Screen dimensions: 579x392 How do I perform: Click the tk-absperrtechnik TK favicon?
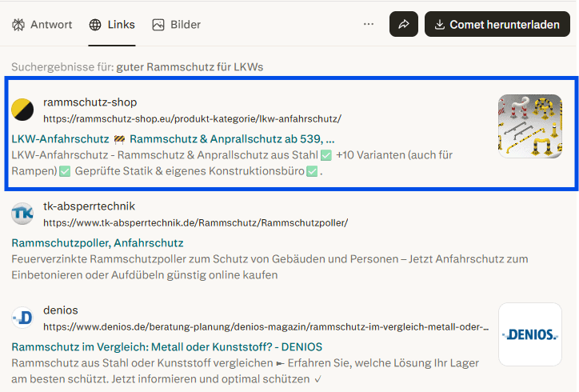point(22,214)
